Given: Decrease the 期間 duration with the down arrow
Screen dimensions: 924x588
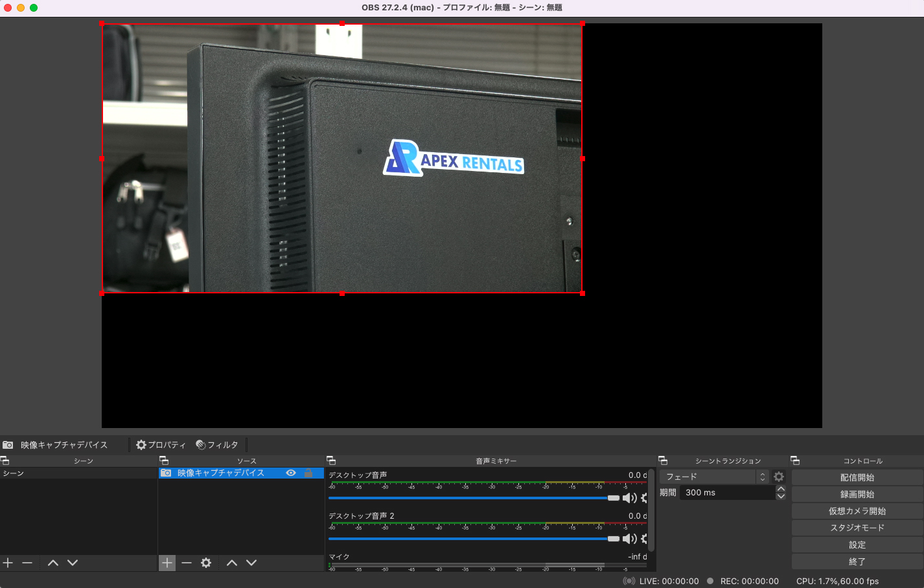Looking at the screenshot, I should [x=781, y=497].
